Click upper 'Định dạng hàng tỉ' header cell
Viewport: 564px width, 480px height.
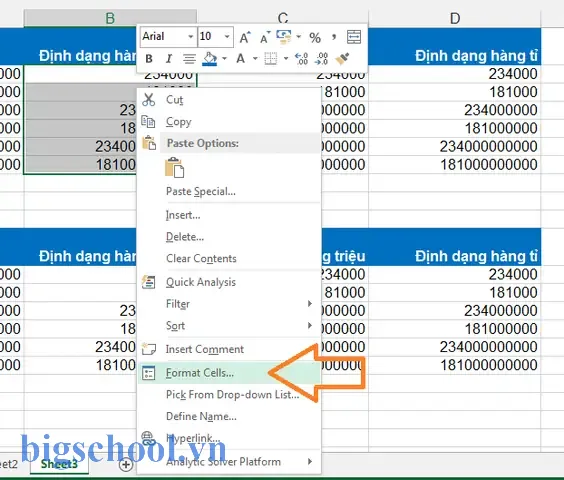click(x=455, y=47)
